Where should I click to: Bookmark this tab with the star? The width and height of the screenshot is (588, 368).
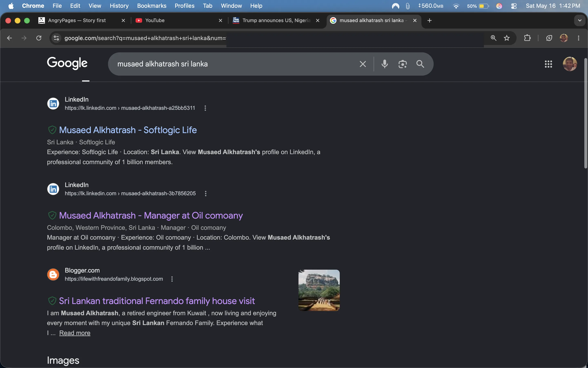pyautogui.click(x=507, y=38)
